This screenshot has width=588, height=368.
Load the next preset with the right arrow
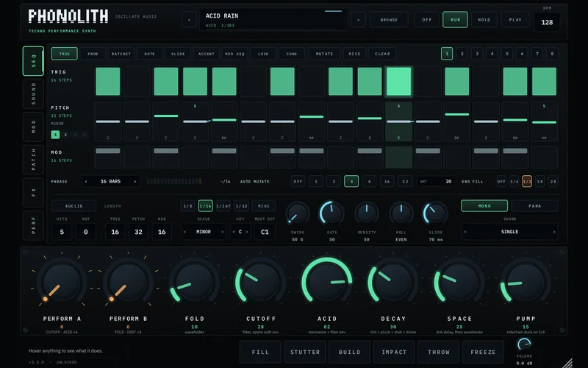tap(358, 20)
